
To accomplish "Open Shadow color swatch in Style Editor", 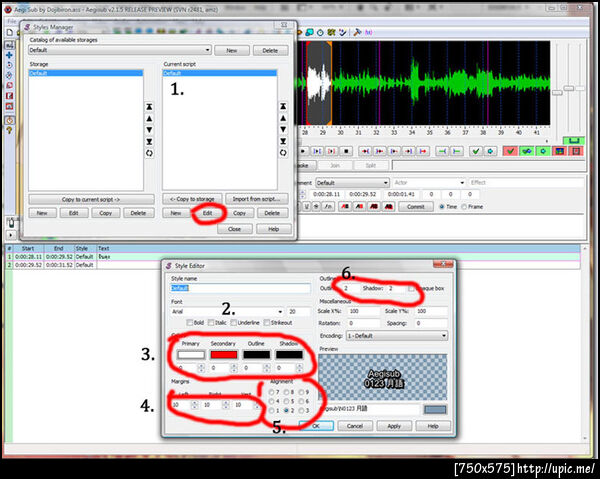I will tap(289, 355).
